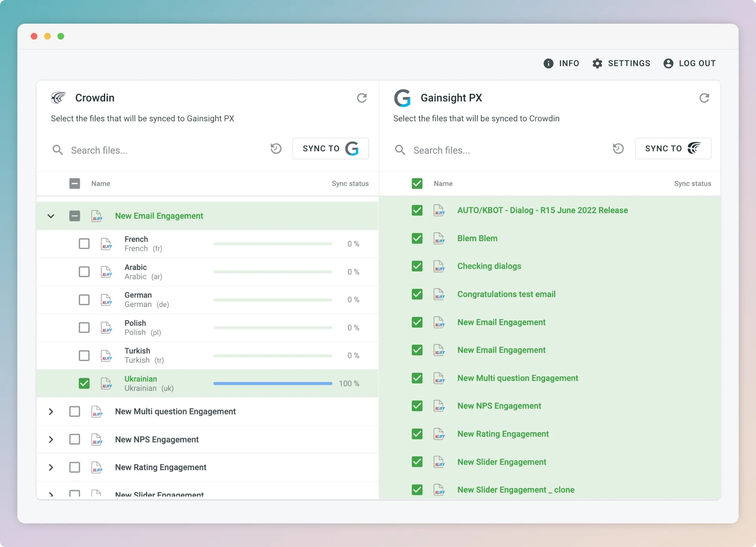Select Congratulations test email file name
Image resolution: width=756 pixels, height=547 pixels.
tap(506, 294)
